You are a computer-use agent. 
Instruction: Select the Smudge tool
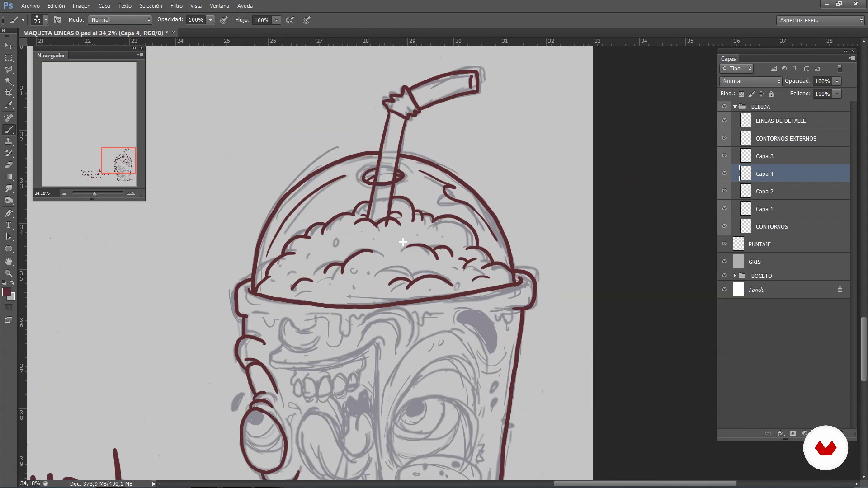coord(9,188)
